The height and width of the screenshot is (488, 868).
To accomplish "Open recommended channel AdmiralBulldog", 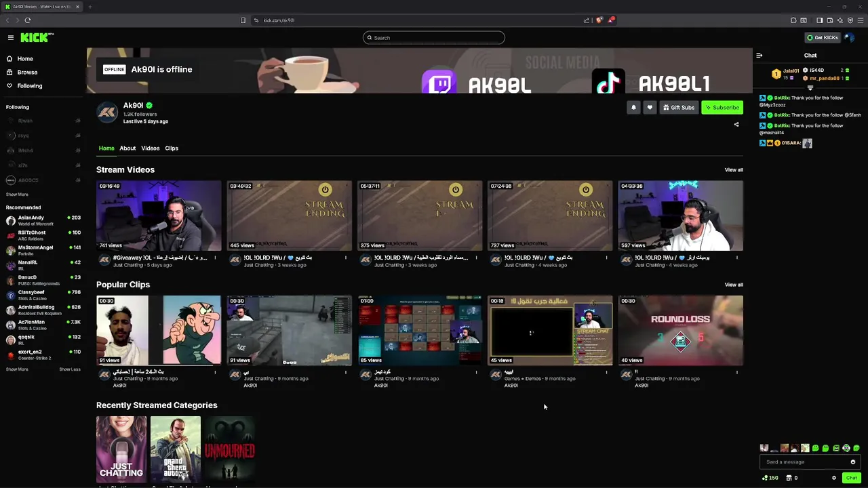I will coord(43,310).
